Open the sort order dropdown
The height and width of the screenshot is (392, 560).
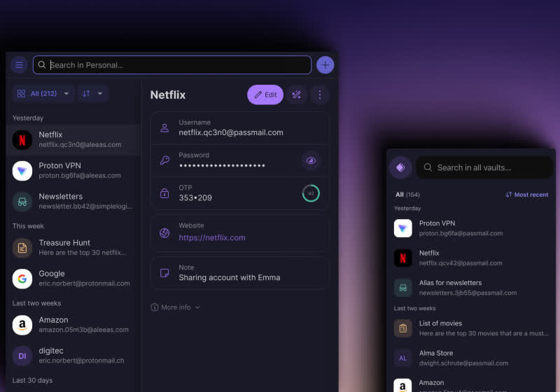point(92,94)
